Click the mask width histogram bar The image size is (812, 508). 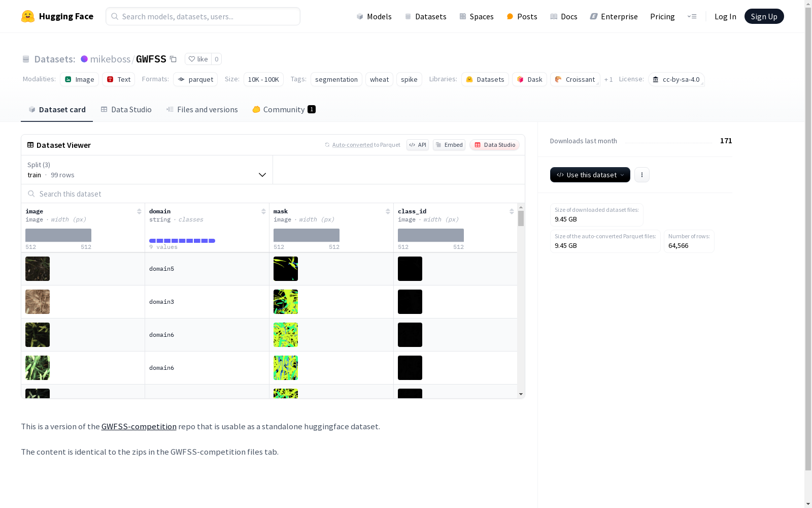point(307,235)
